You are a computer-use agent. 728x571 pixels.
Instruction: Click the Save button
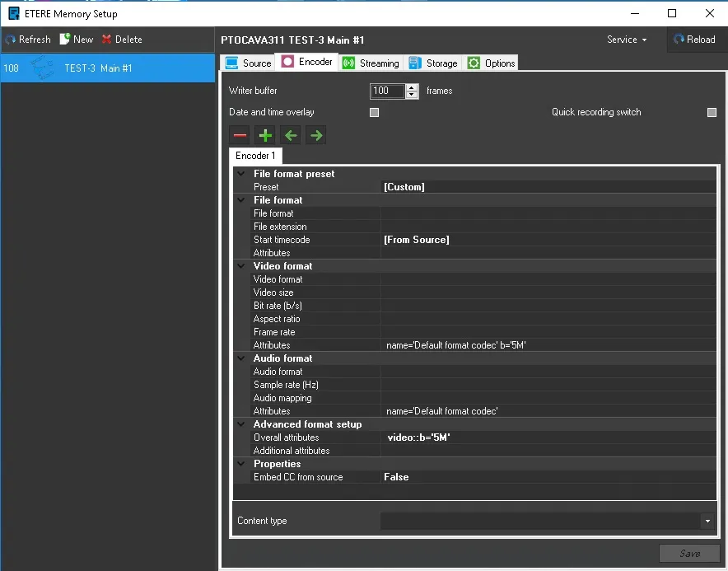pos(689,554)
